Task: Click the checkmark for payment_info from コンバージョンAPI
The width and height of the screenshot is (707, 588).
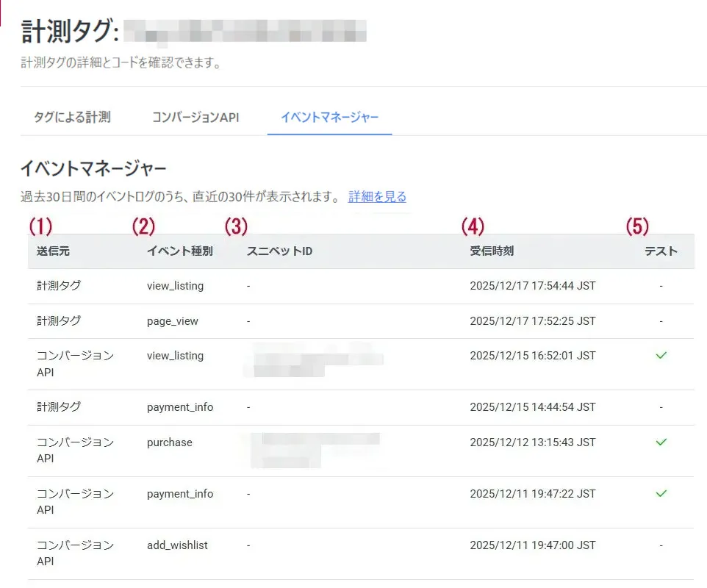Action: pos(661,493)
